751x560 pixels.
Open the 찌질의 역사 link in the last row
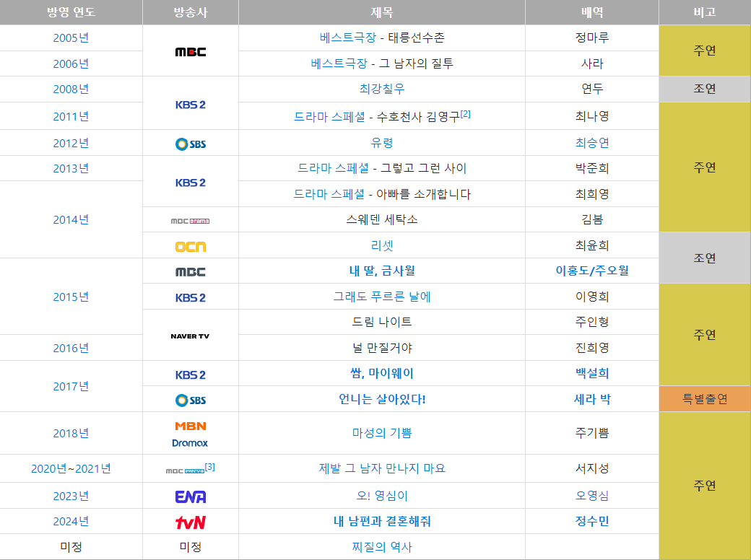coord(383,546)
